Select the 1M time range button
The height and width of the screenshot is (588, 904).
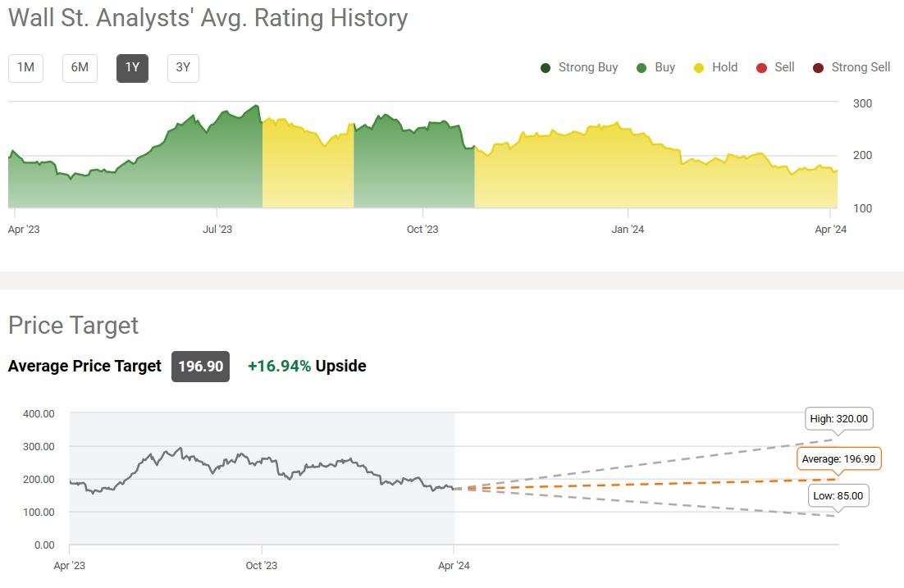click(x=25, y=68)
